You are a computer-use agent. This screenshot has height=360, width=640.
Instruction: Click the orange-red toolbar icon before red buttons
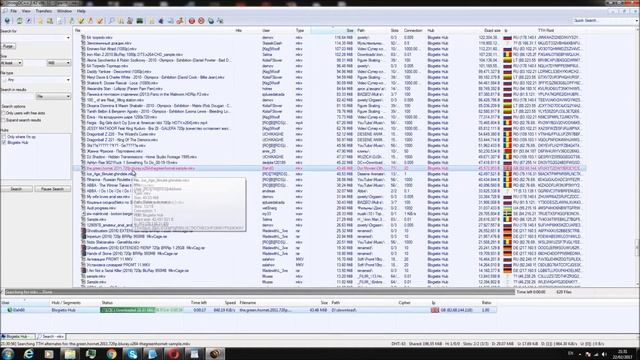pos(180,20)
